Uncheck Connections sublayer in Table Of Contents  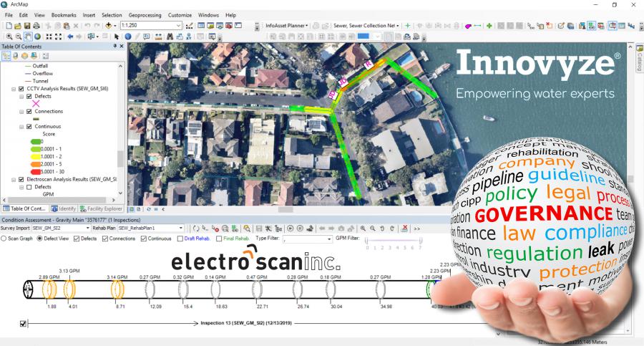[29, 112]
